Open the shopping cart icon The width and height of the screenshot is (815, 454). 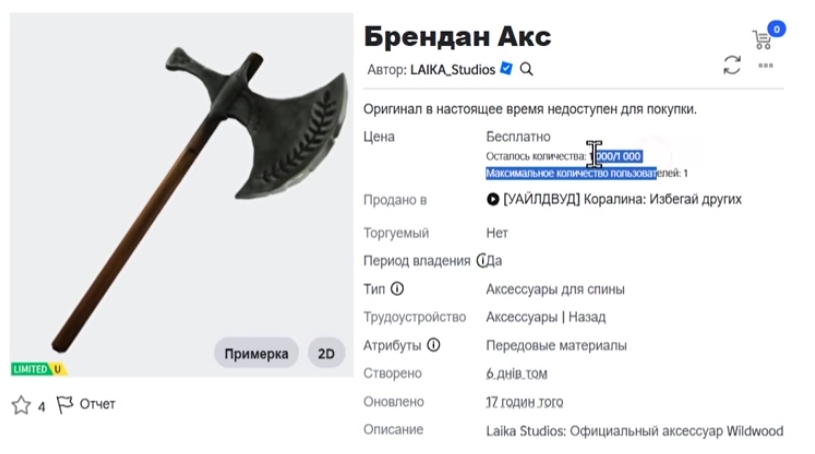point(762,40)
